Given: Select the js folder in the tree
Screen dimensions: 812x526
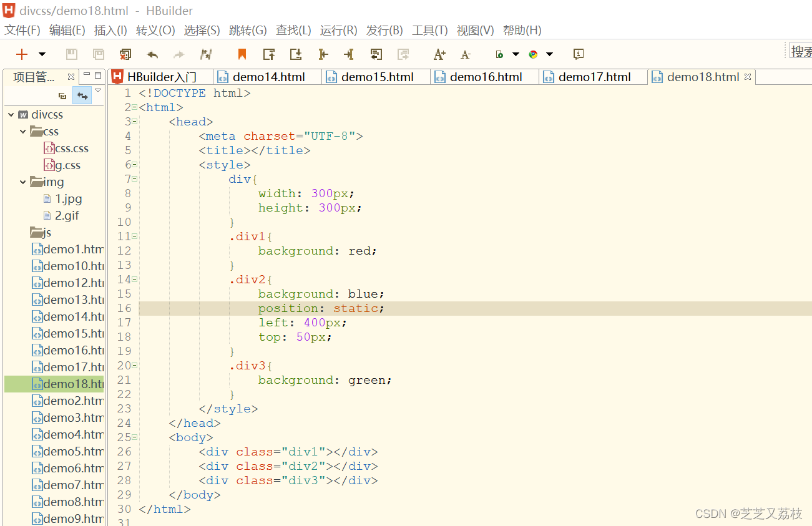Looking at the screenshot, I should pyautogui.click(x=41, y=233).
